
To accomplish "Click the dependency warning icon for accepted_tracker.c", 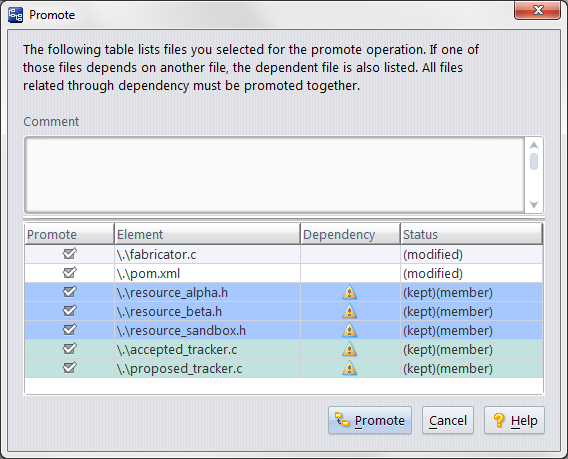I will [x=349, y=349].
